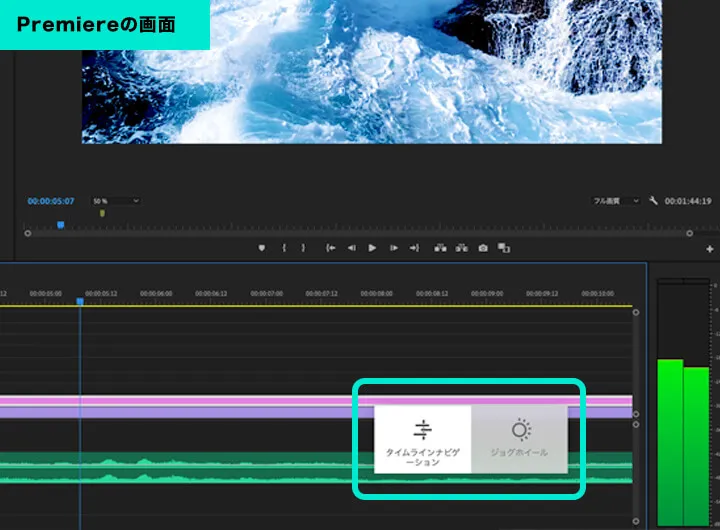Click the Extract icon
The height and width of the screenshot is (530, 720).
click(x=461, y=248)
